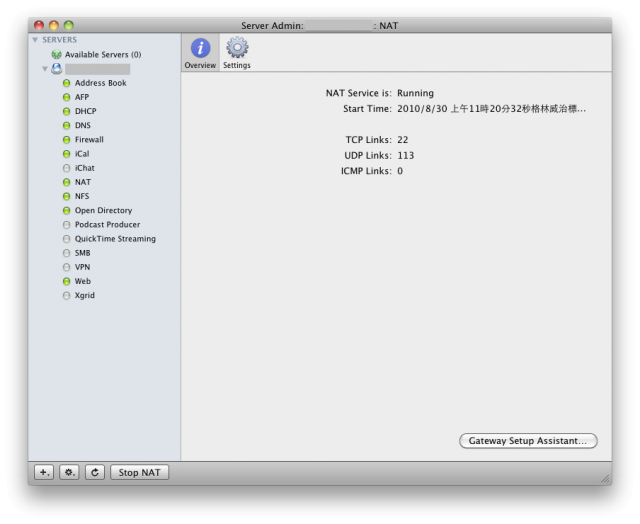Screen dimensions: 640x524
Task: Click the green status dot for Address Book
Action: tap(67, 83)
